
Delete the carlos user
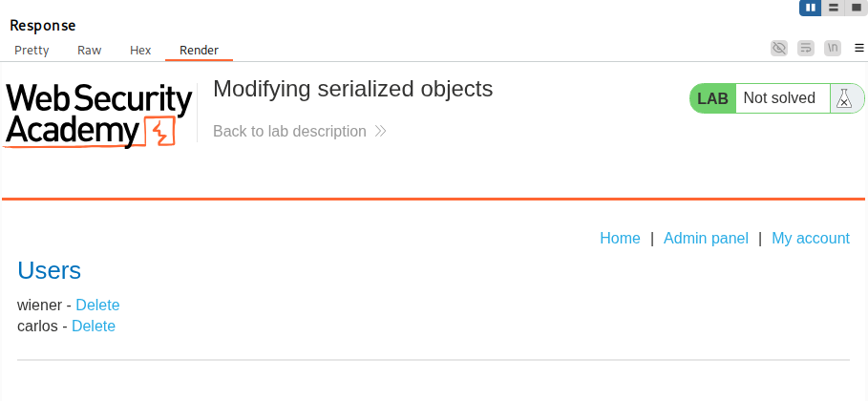pos(94,327)
